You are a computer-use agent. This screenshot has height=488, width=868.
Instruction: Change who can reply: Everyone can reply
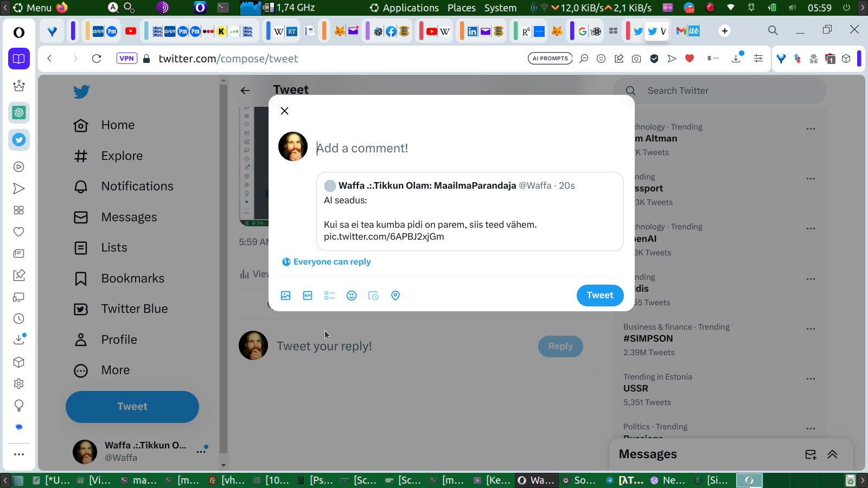(x=327, y=262)
